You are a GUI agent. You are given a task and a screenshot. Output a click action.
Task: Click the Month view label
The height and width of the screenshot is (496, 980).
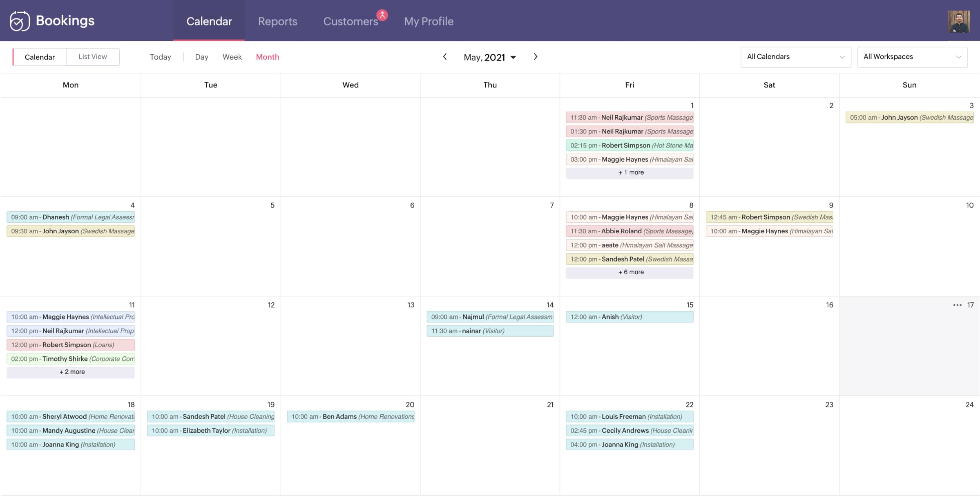[x=267, y=56]
